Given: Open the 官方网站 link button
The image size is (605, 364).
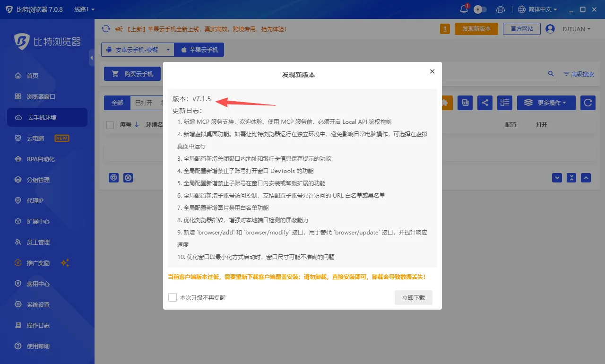Looking at the screenshot, I should [522, 29].
